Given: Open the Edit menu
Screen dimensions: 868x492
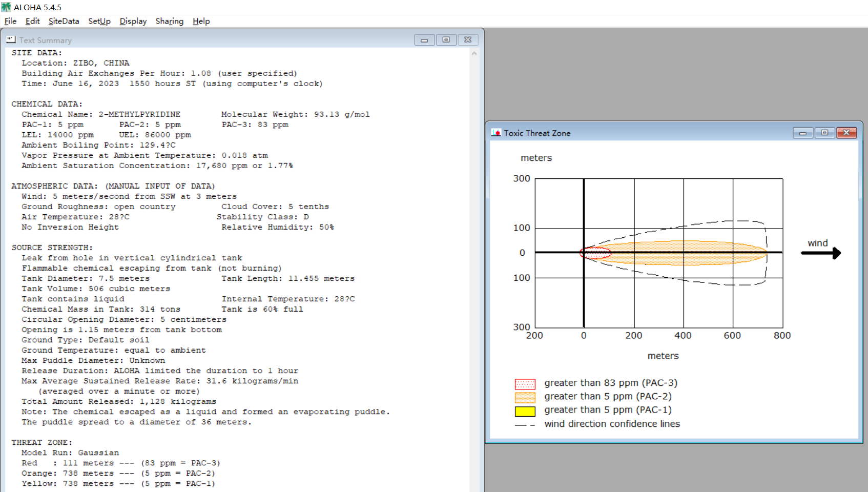Looking at the screenshot, I should pyautogui.click(x=32, y=21).
